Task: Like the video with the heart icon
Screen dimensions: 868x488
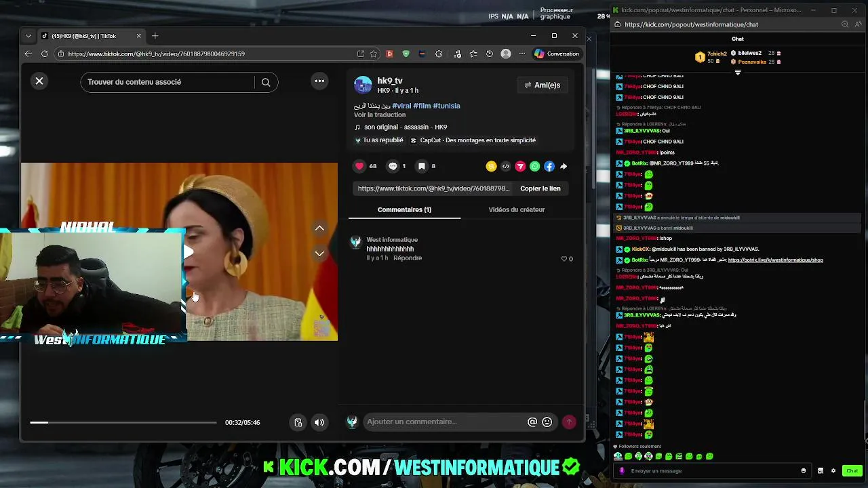Action: point(359,166)
